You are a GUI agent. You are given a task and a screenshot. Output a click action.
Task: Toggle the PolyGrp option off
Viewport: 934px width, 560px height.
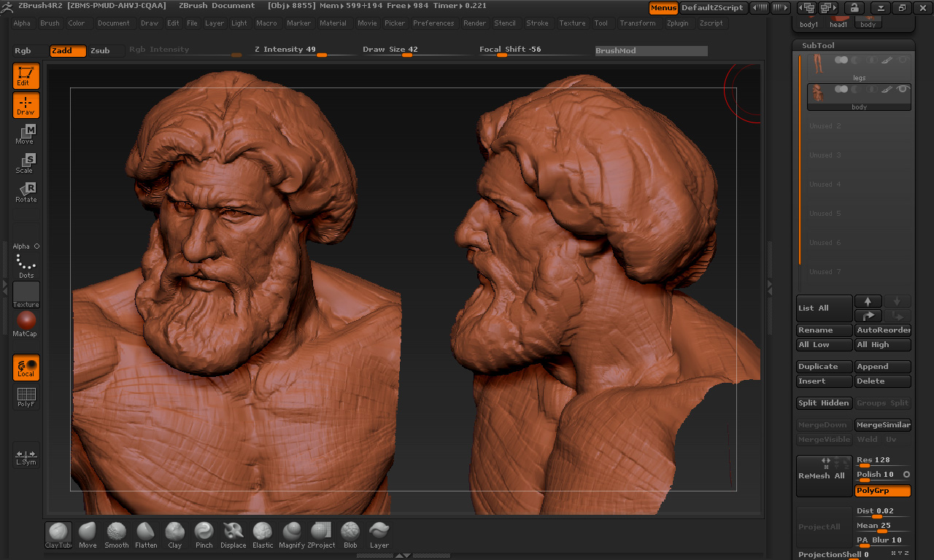[x=883, y=491]
